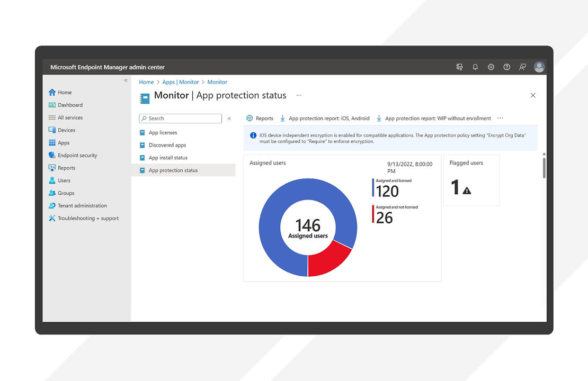The height and width of the screenshot is (381, 588).
Task: Open the feedback icon in header
Action: pyautogui.click(x=522, y=67)
